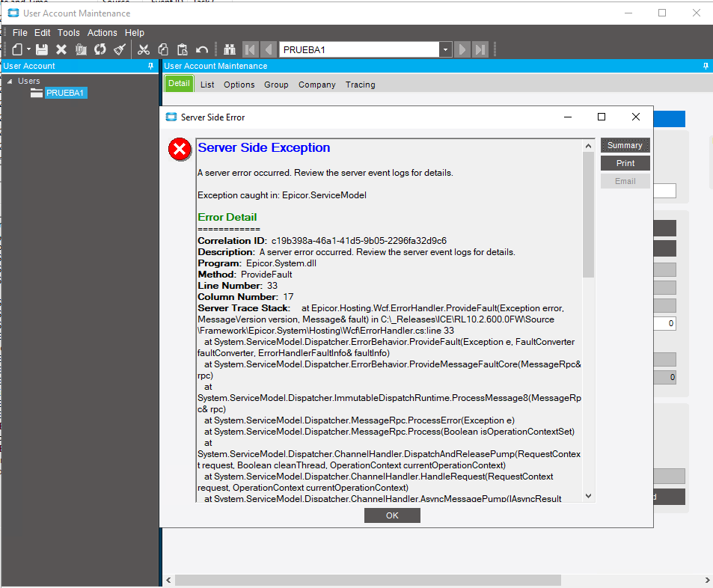Maximize the Server Side Error dialog

tap(601, 117)
